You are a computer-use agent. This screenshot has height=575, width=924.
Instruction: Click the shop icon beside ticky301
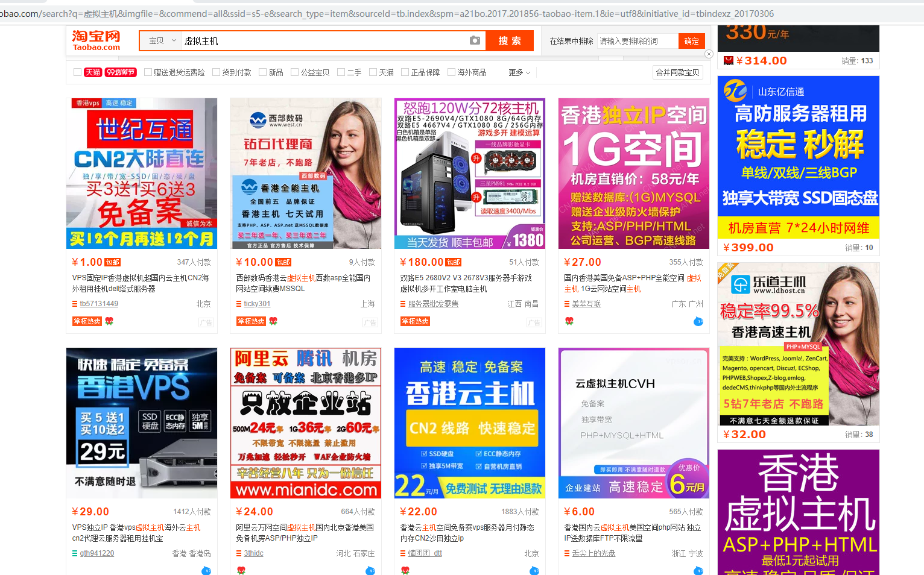click(x=239, y=304)
